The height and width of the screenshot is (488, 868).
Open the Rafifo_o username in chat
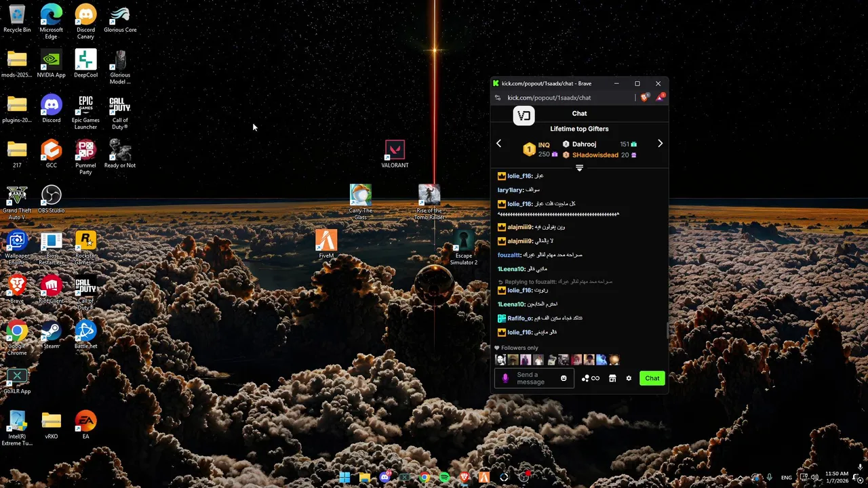click(520, 319)
